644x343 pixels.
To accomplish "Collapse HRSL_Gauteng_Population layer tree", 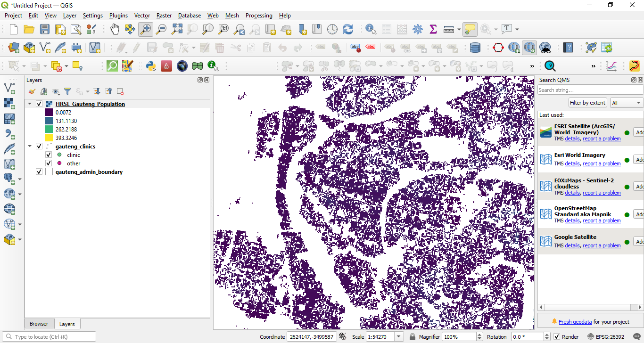I will [x=30, y=104].
